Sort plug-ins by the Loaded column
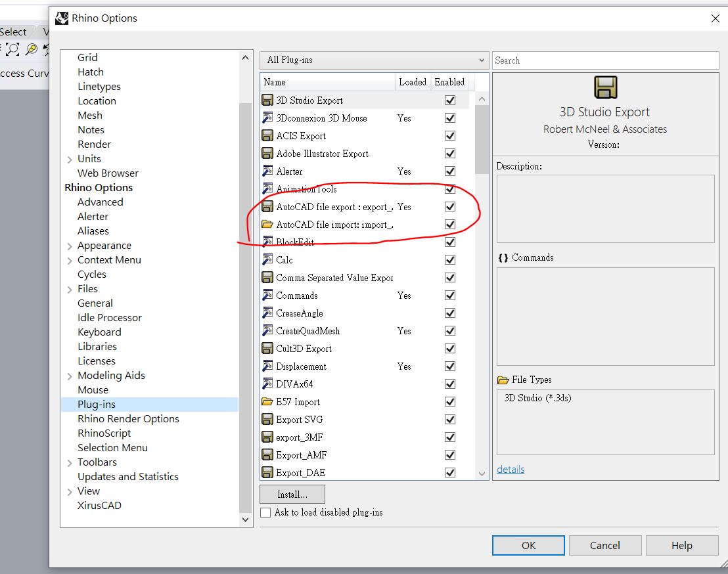 coord(413,82)
